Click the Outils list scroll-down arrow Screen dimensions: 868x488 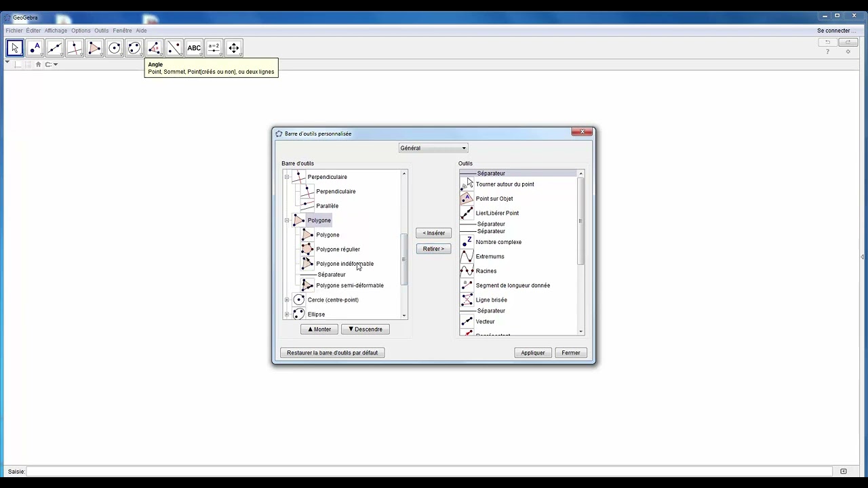click(580, 331)
